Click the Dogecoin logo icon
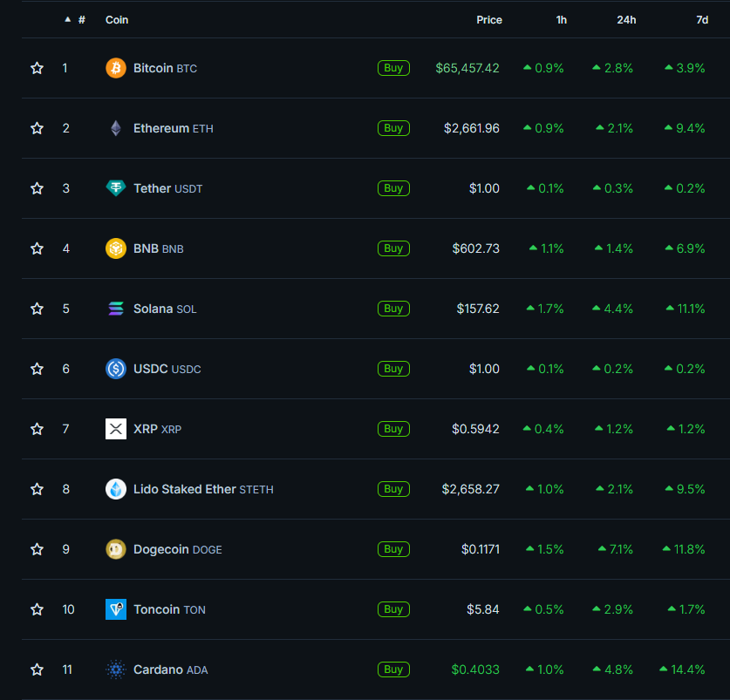Screen dimensions: 730x700 [x=116, y=549]
